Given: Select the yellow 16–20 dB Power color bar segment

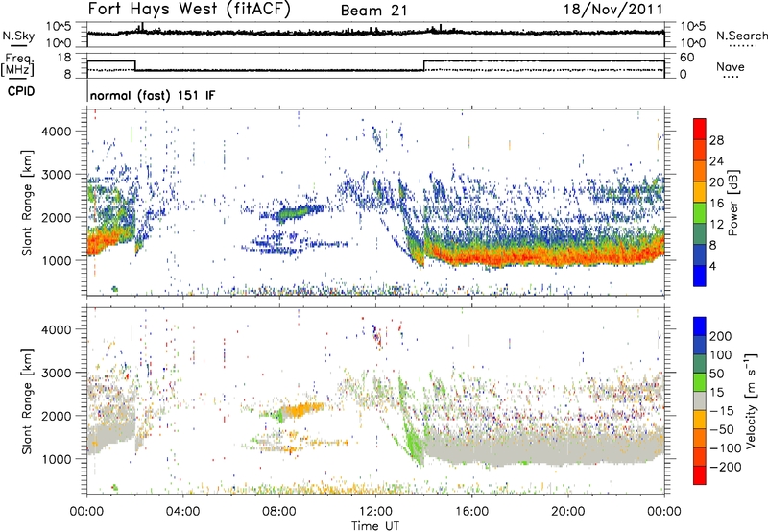Looking at the screenshot, I should click(x=700, y=191).
